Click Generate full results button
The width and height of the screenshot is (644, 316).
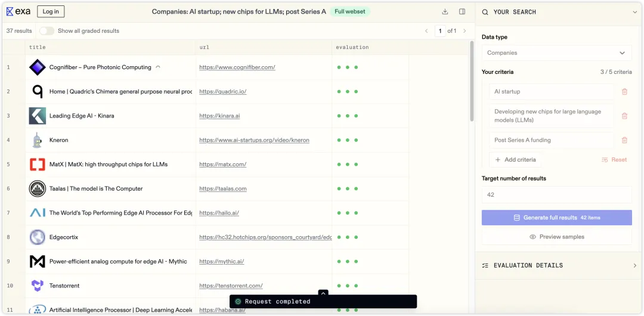556,218
